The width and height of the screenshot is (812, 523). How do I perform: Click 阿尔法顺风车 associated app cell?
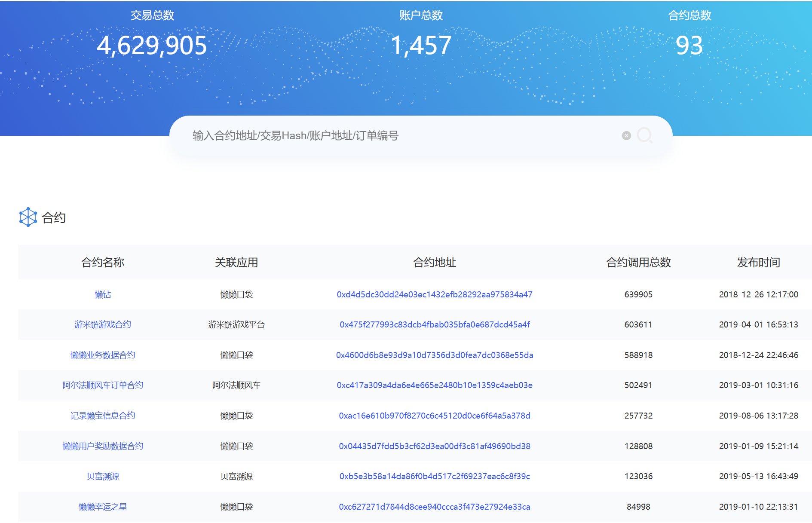tap(236, 385)
